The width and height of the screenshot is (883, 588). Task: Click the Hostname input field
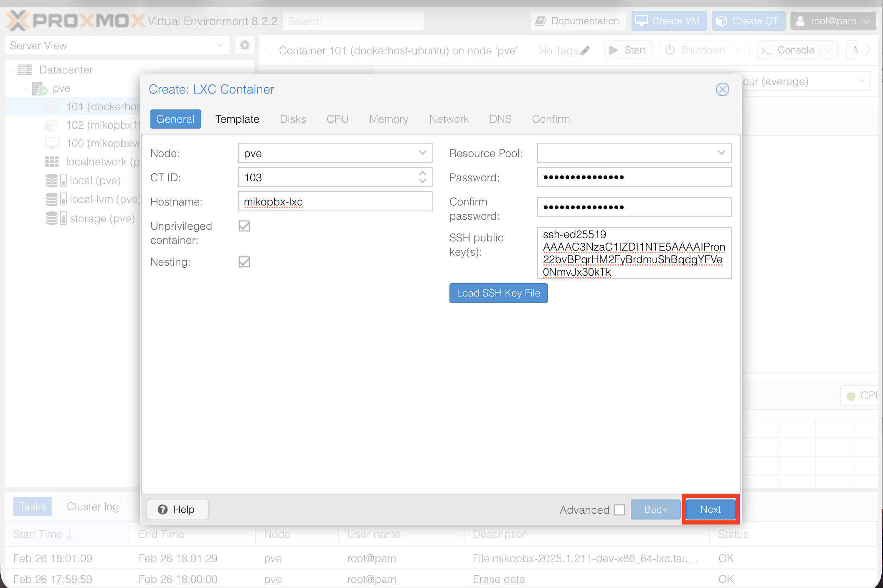(x=335, y=202)
